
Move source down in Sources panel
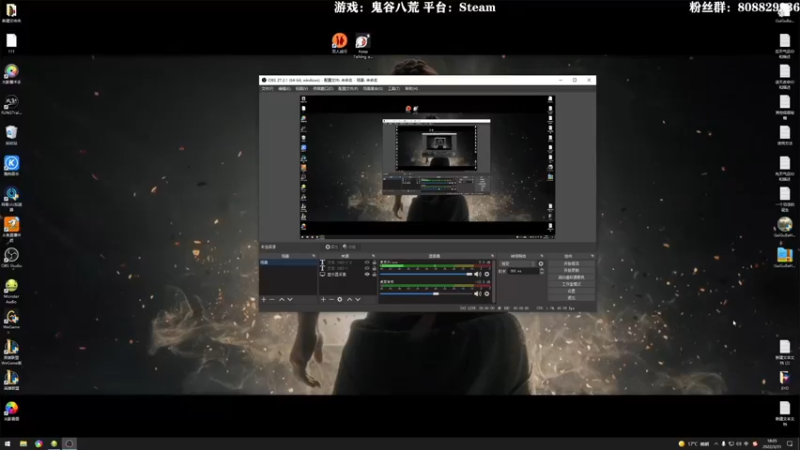(x=358, y=299)
